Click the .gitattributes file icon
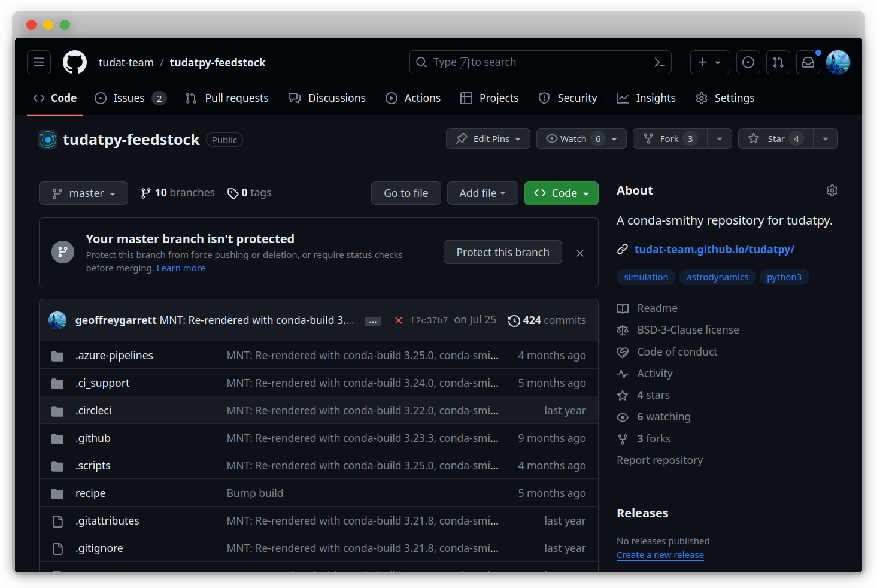Screen dimensions: 877x588 58,522
